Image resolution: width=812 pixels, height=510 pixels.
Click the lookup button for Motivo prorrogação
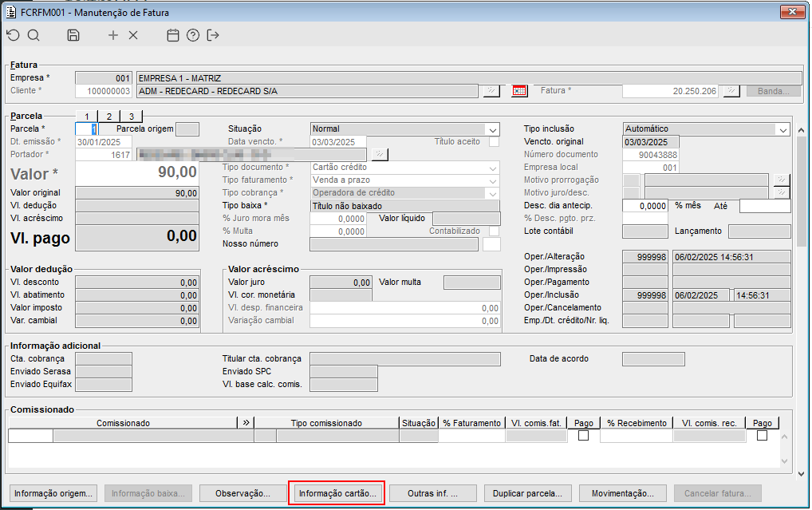tap(781, 180)
